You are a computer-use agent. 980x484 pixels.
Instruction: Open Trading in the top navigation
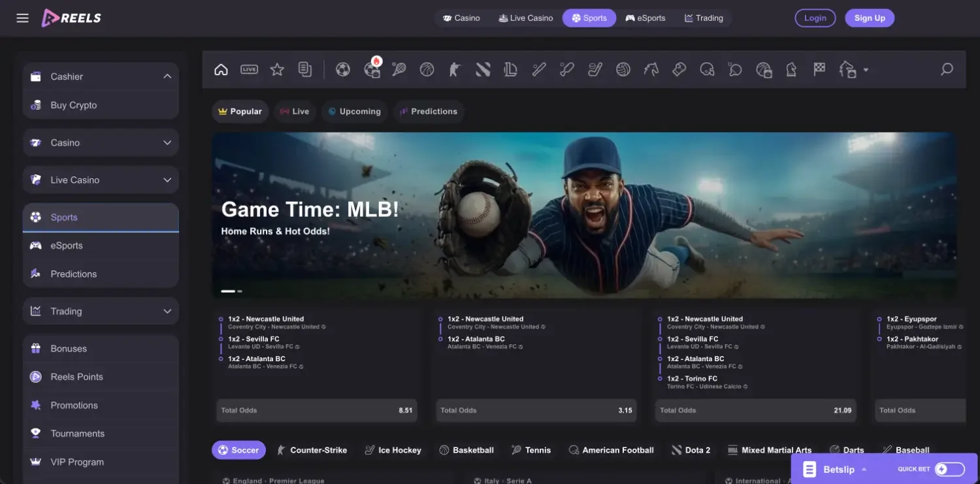pyautogui.click(x=704, y=18)
